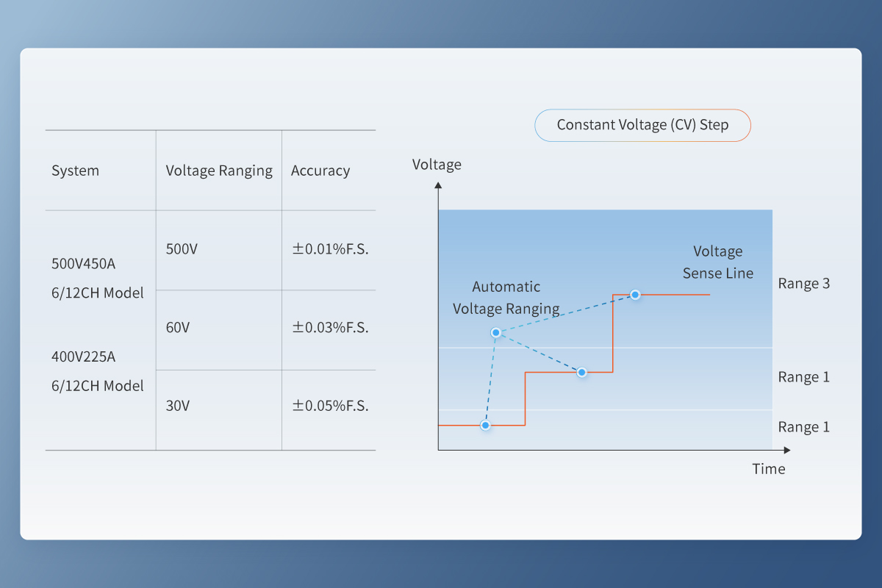
Task: Select the blue marker on the middle voltage step
Action: pyautogui.click(x=581, y=373)
